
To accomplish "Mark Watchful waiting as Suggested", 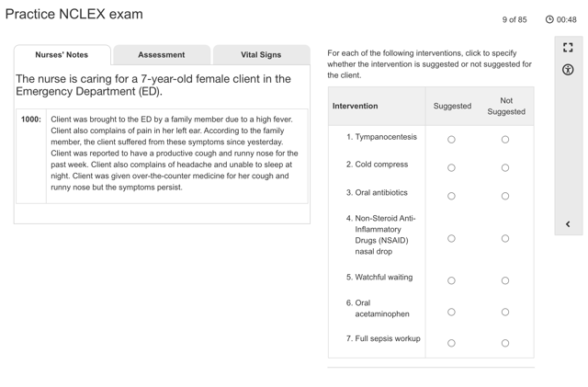I will click(451, 280).
